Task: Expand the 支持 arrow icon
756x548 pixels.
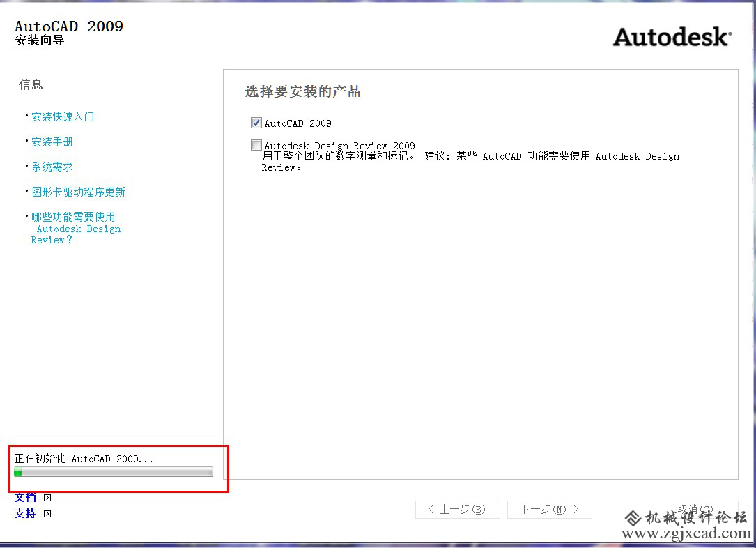Action: click(x=47, y=514)
